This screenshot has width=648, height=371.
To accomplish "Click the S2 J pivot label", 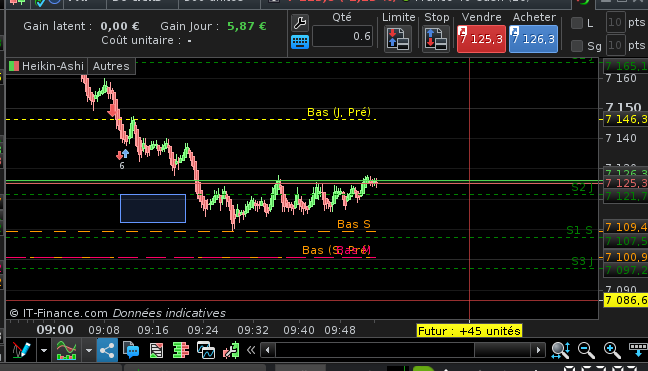I will (582, 188).
